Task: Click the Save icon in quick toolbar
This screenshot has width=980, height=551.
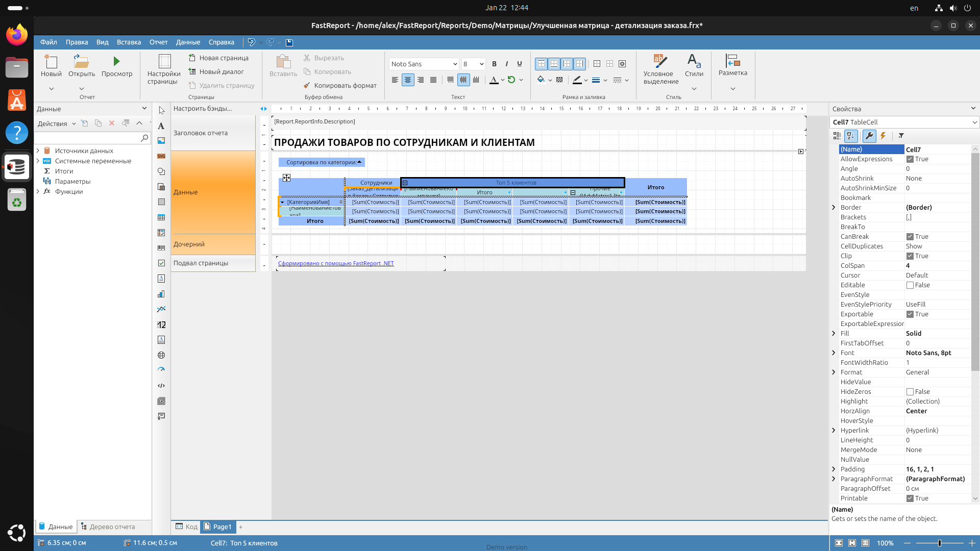Action: click(289, 42)
